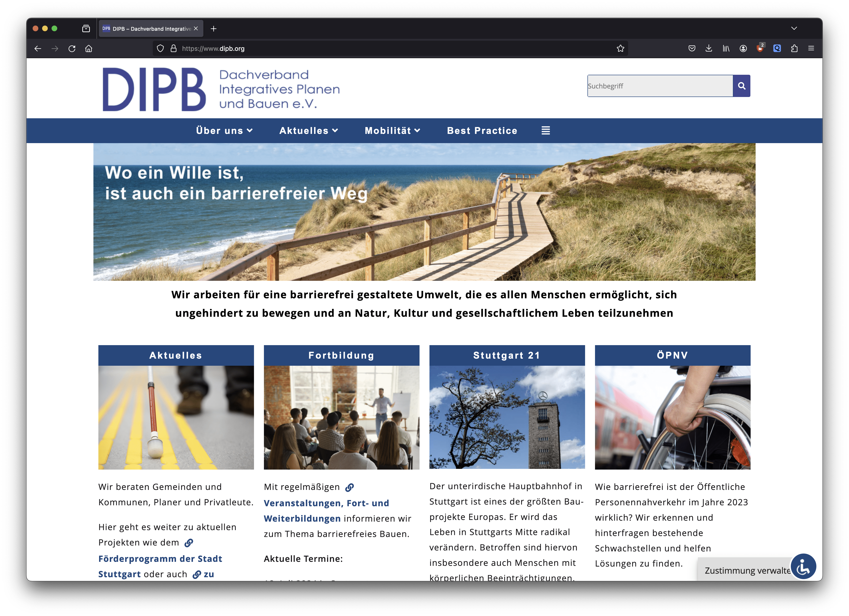Expand the Über uns menu
849x616 pixels.
click(224, 130)
